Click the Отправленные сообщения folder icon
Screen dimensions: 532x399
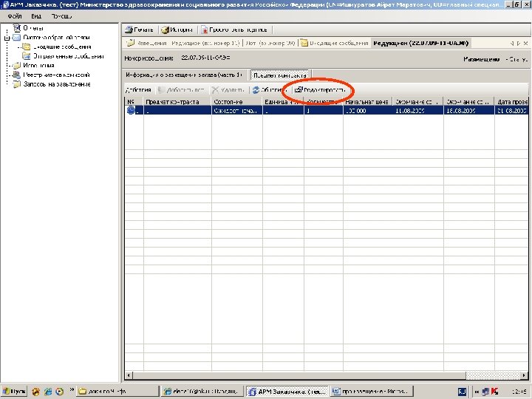pos(26,56)
